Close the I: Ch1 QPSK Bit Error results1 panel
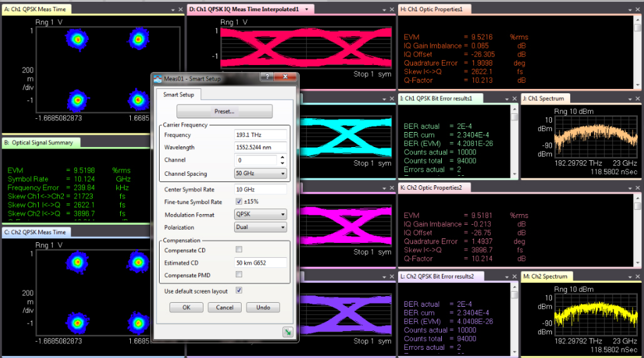The width and height of the screenshot is (644, 358). tap(514, 98)
